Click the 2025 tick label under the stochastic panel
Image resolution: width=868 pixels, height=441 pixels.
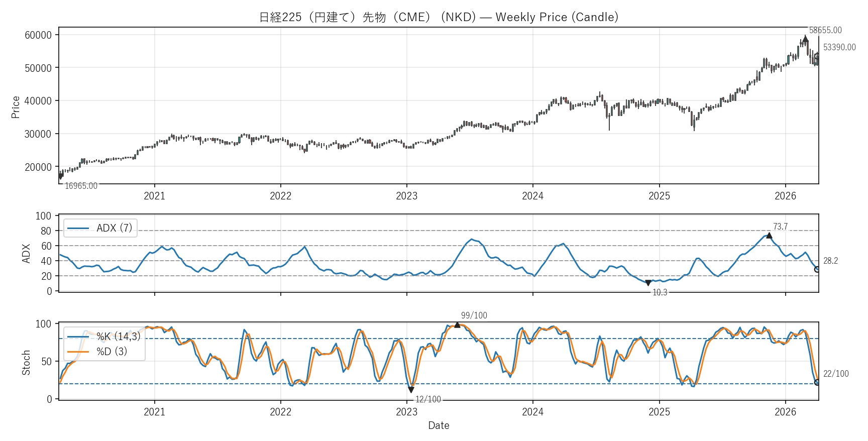click(659, 412)
